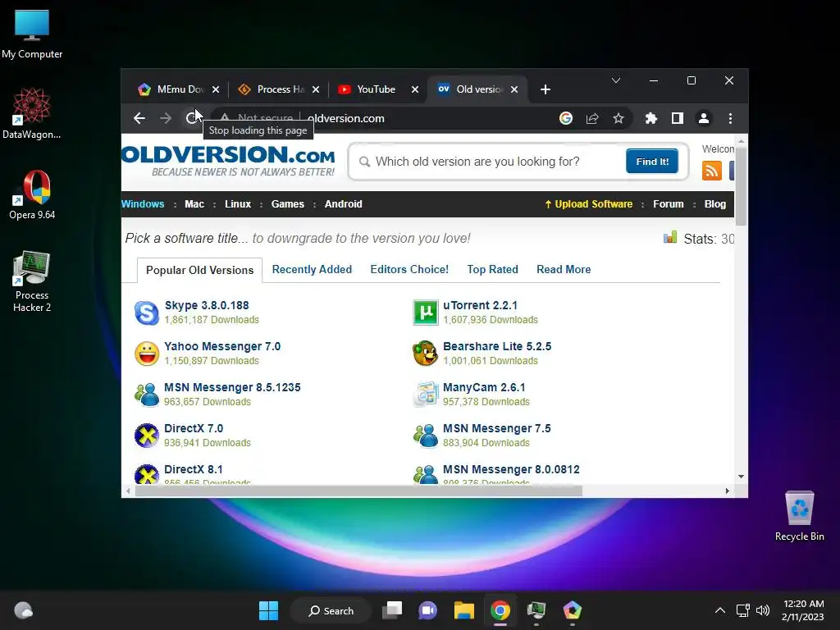This screenshot has height=630, width=840.
Task: Share this page icon in address bar
Action: click(592, 118)
